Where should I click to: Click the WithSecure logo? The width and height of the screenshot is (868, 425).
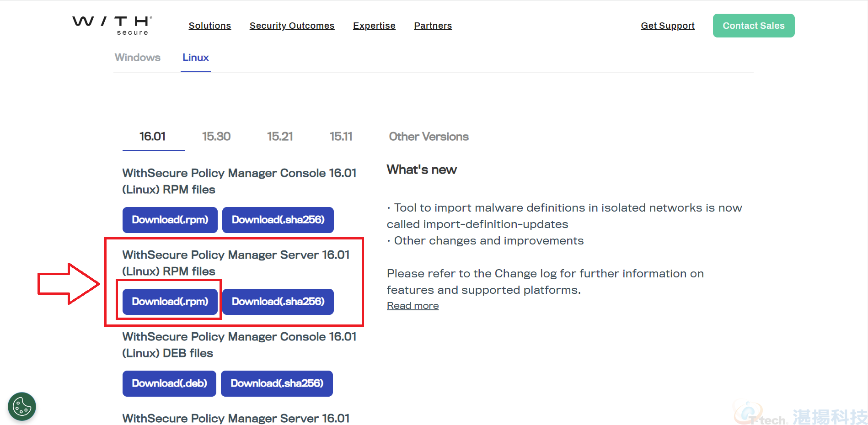[113, 26]
